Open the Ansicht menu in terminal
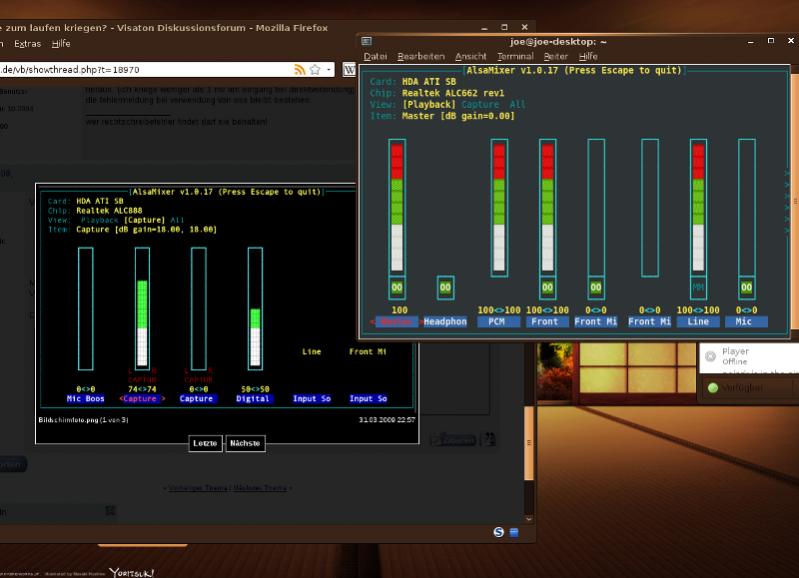The width and height of the screenshot is (799, 578). click(x=470, y=56)
